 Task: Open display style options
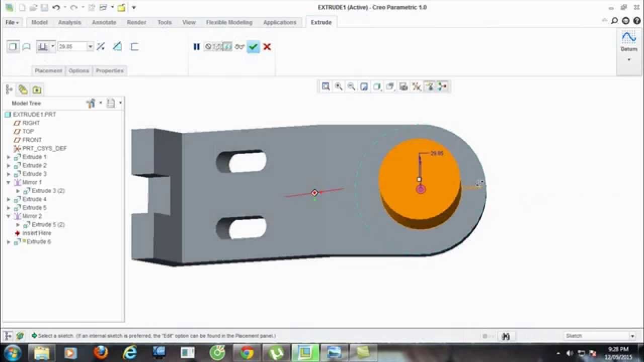(x=377, y=86)
